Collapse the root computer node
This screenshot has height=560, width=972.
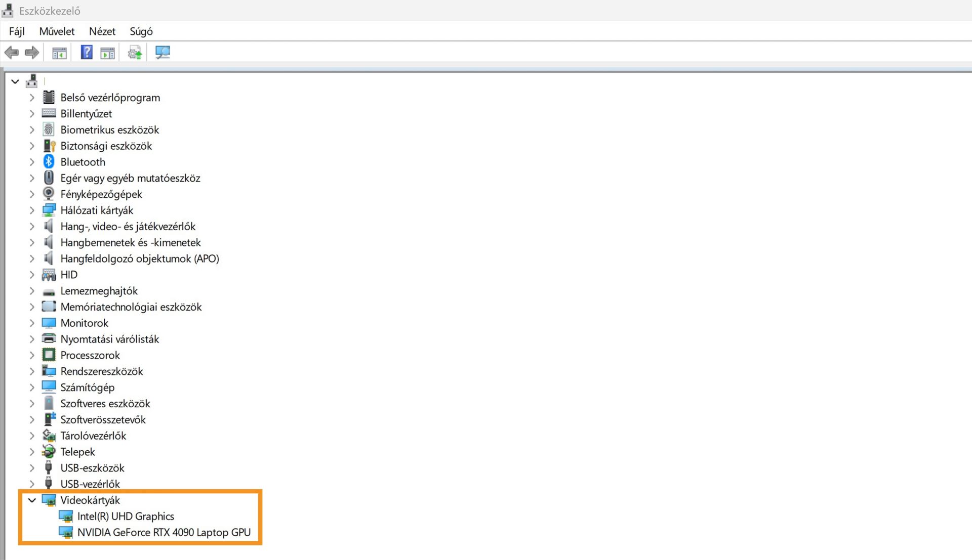[x=15, y=81]
